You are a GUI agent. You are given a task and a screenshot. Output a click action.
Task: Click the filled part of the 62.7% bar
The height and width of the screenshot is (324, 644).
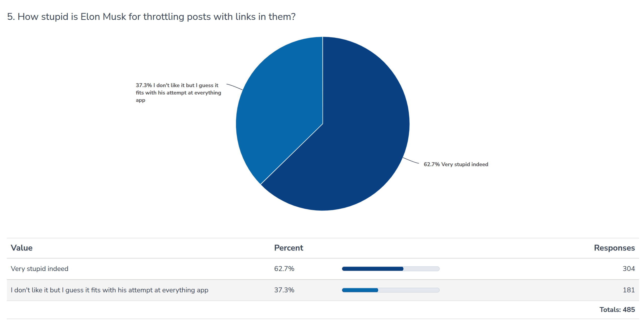tap(372, 269)
